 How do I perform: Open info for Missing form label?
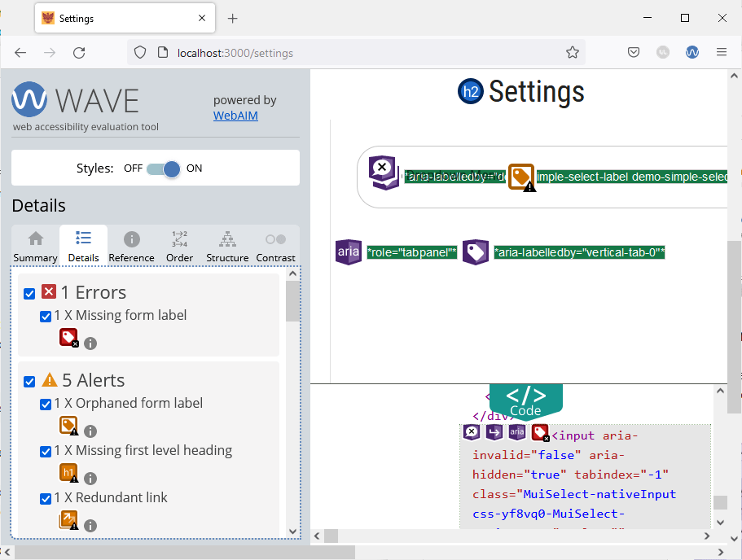click(x=90, y=343)
